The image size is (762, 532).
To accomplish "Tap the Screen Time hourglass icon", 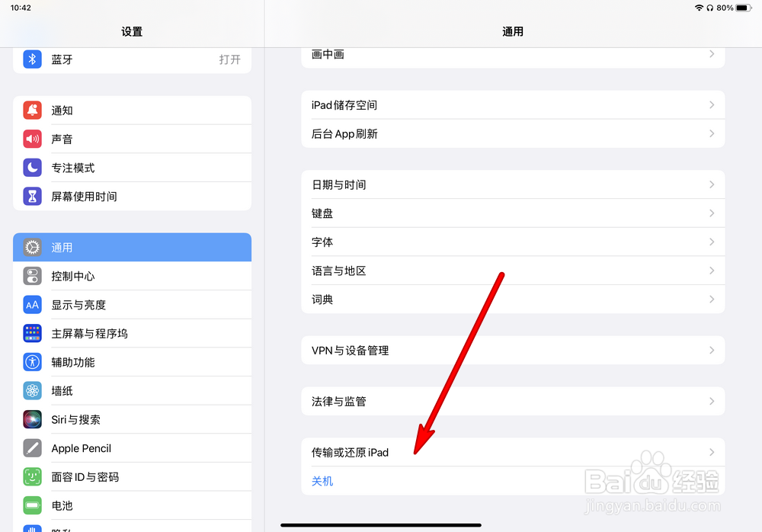I will (32, 197).
